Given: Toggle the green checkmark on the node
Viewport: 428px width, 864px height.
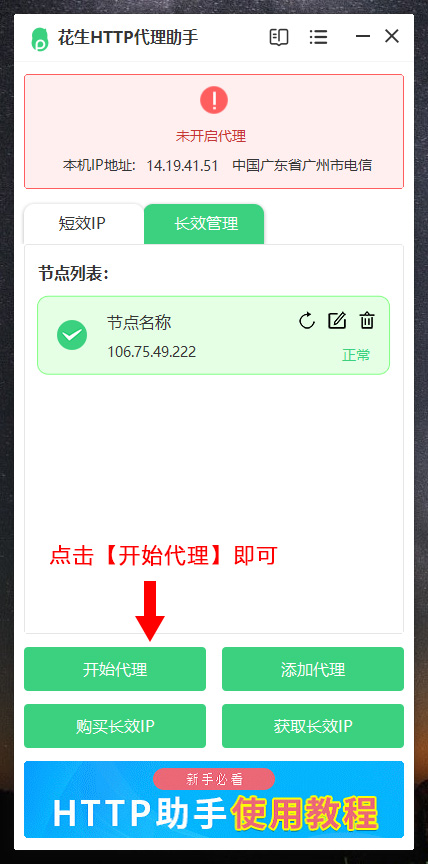Looking at the screenshot, I should click(72, 334).
